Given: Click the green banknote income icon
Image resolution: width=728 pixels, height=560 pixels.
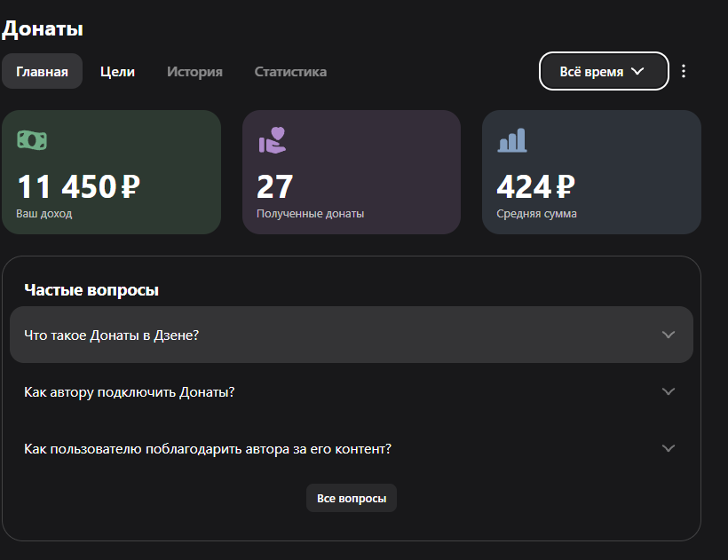Looking at the screenshot, I should click(x=32, y=140).
